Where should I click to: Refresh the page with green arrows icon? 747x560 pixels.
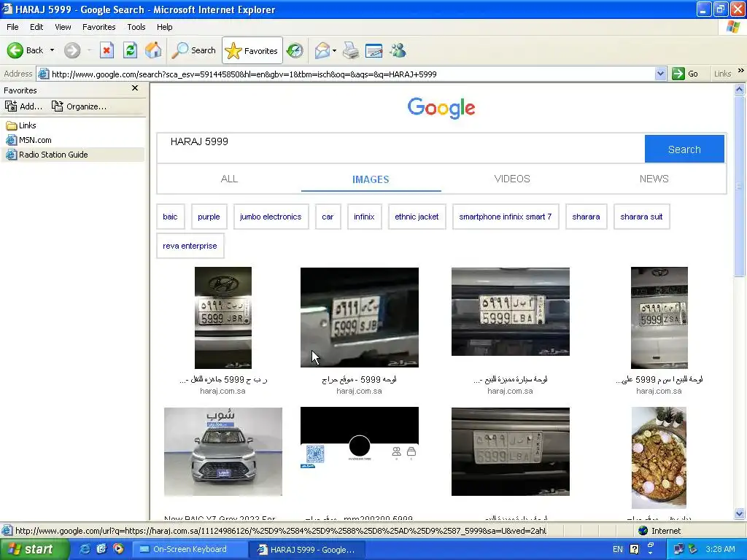point(130,50)
